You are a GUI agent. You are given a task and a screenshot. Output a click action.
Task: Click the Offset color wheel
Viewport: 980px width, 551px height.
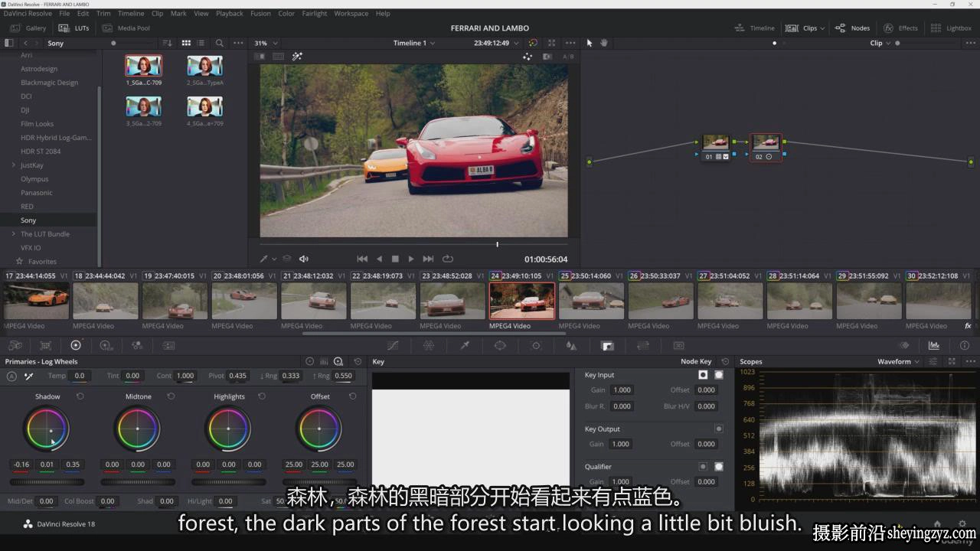pyautogui.click(x=320, y=429)
